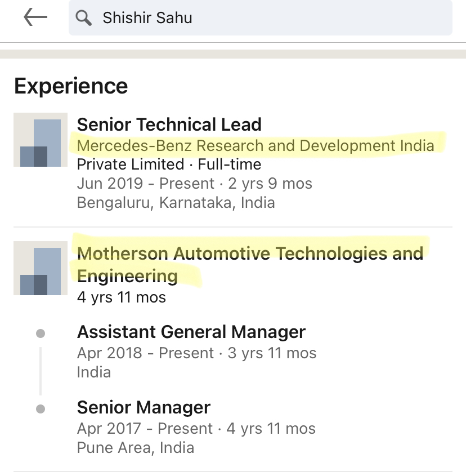Image resolution: width=466 pixels, height=476 pixels.
Task: Tap the Pune Area, India location
Action: (135, 447)
